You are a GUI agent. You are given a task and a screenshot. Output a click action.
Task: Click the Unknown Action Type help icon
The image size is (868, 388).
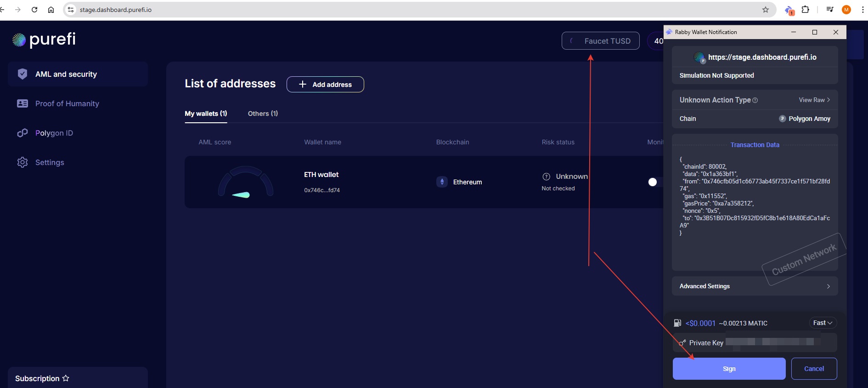(755, 100)
